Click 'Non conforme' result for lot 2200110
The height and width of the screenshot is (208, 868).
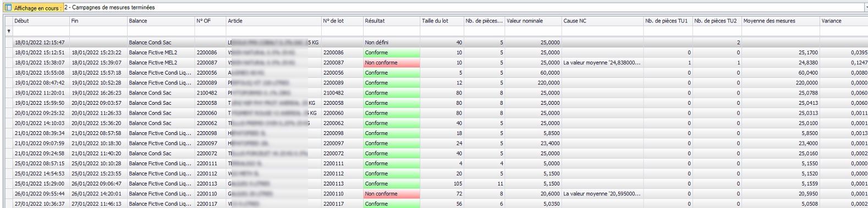point(392,194)
